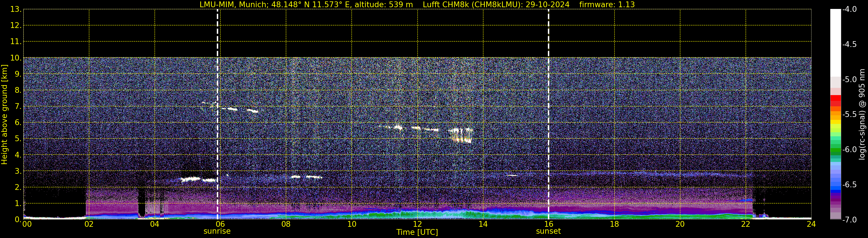Click the time-axis tick label '22'
Screen dimensions: 868x238
click(x=746, y=224)
